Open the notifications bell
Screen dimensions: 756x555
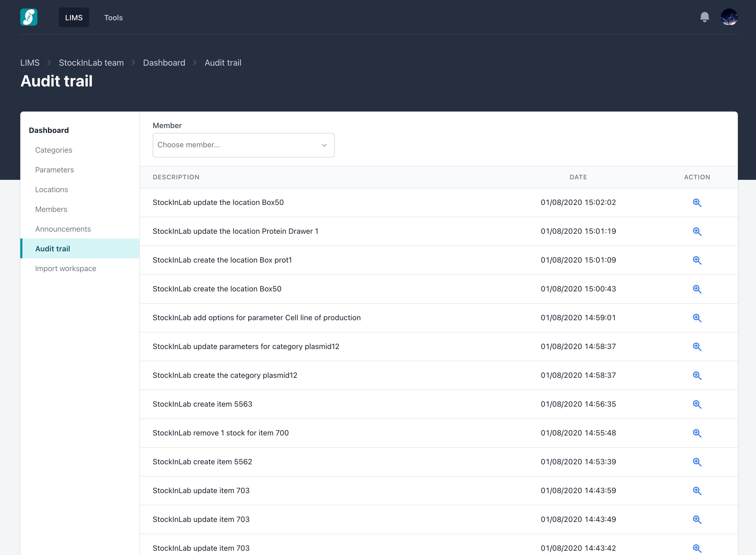(704, 17)
